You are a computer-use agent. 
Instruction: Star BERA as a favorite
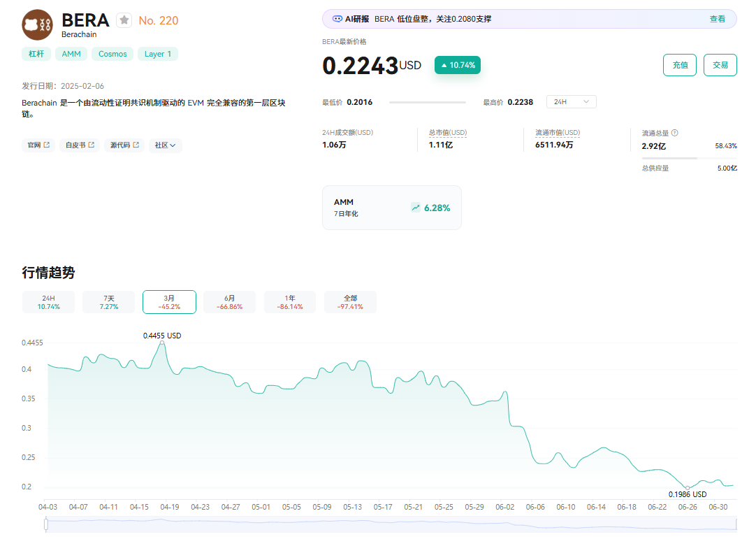124,20
